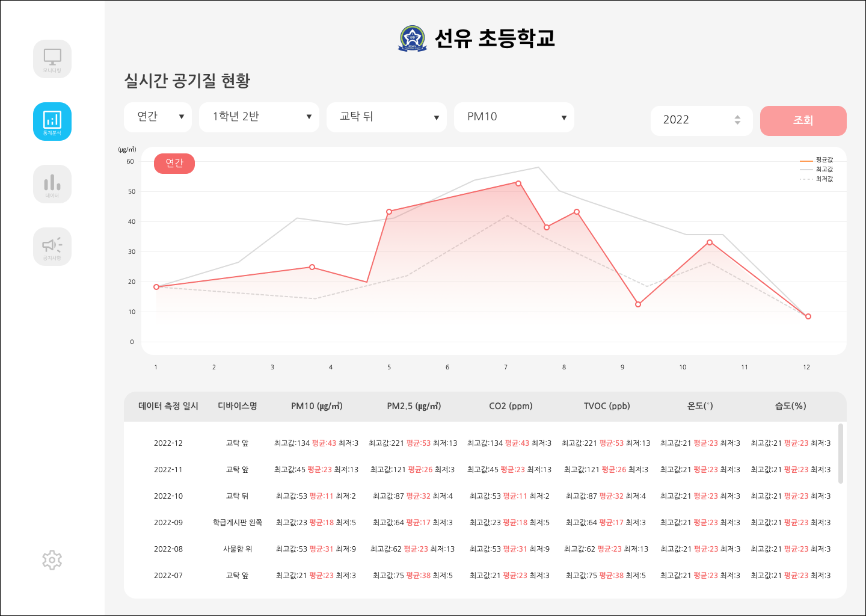
Task: Click the 2022 year stepper arrows
Action: (737, 120)
